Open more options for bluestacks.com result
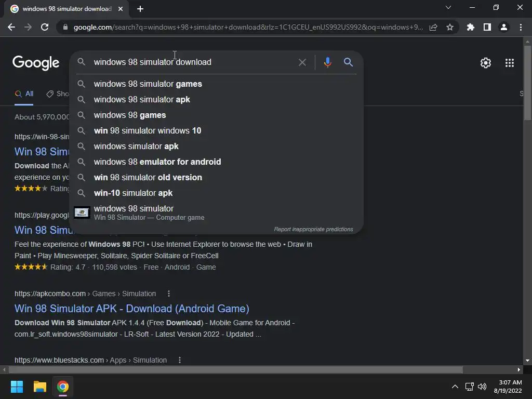Image resolution: width=532 pixels, height=399 pixels. click(179, 360)
